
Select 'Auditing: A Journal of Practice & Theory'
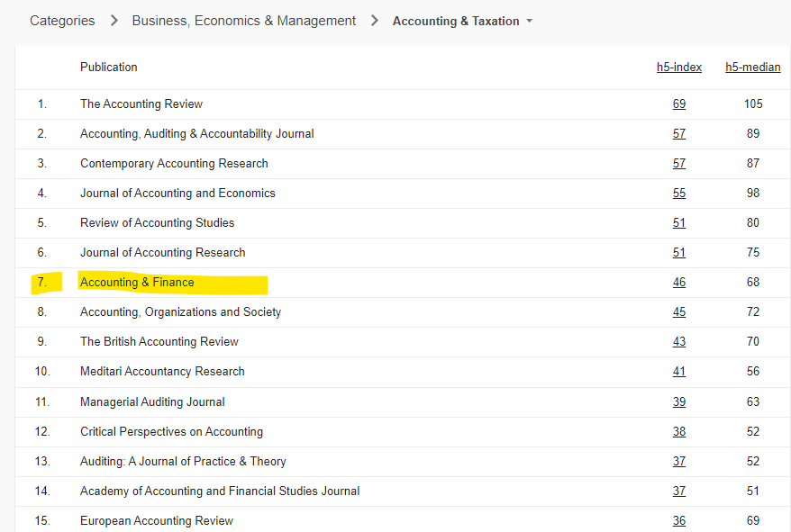click(183, 462)
